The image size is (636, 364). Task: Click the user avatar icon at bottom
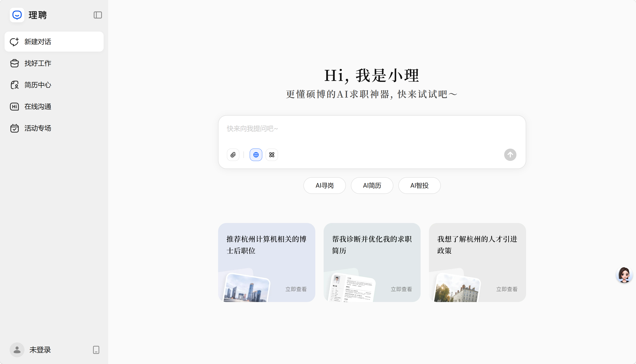[x=17, y=350]
